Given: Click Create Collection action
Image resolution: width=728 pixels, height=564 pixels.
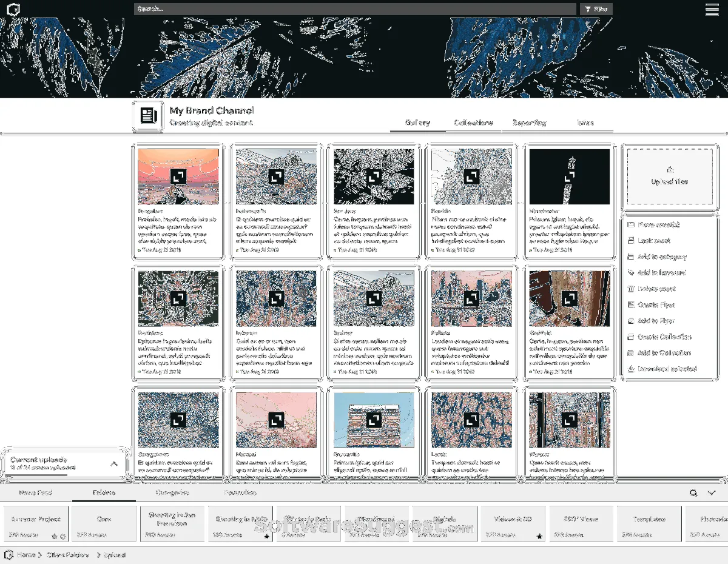Looking at the screenshot, I should 664,337.
